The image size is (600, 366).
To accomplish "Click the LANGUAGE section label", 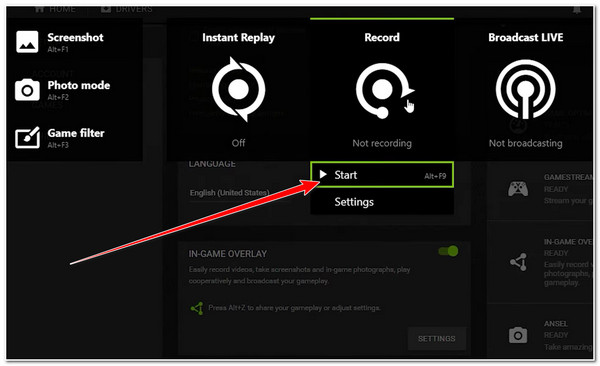I will 212,164.
